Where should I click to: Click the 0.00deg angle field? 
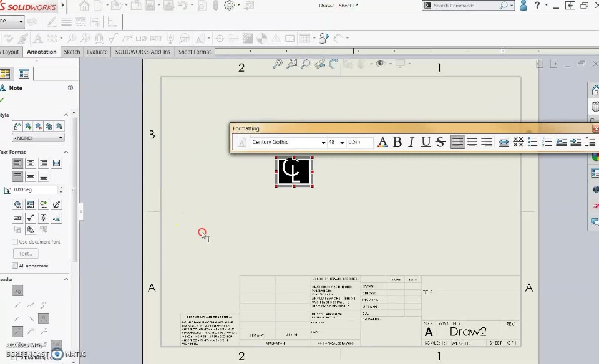point(35,189)
